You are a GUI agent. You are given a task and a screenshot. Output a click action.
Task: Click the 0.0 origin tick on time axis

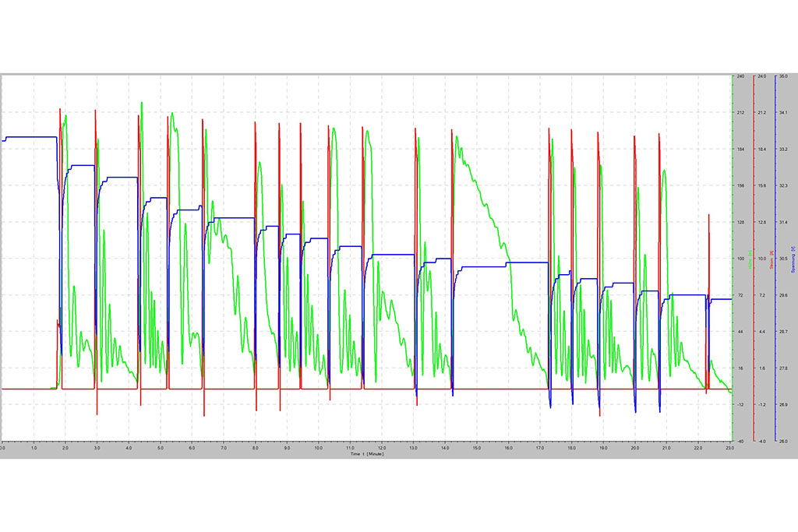(3, 448)
